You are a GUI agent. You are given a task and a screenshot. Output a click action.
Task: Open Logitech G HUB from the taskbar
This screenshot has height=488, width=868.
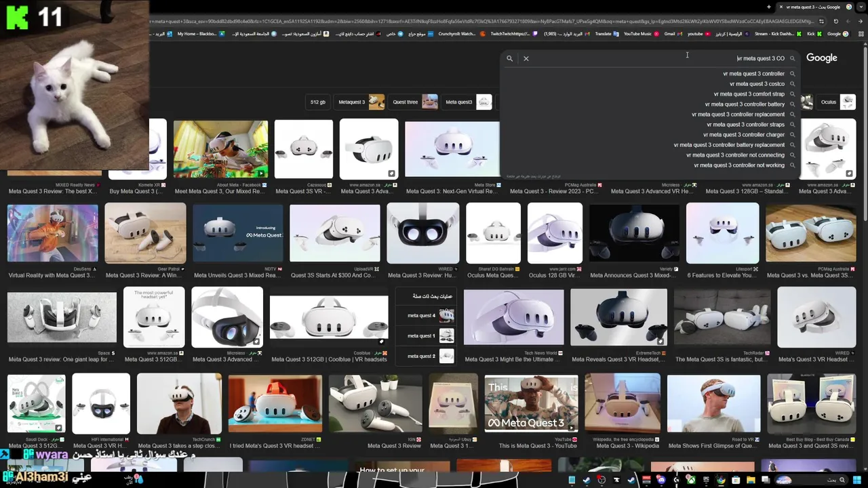[x=676, y=480]
